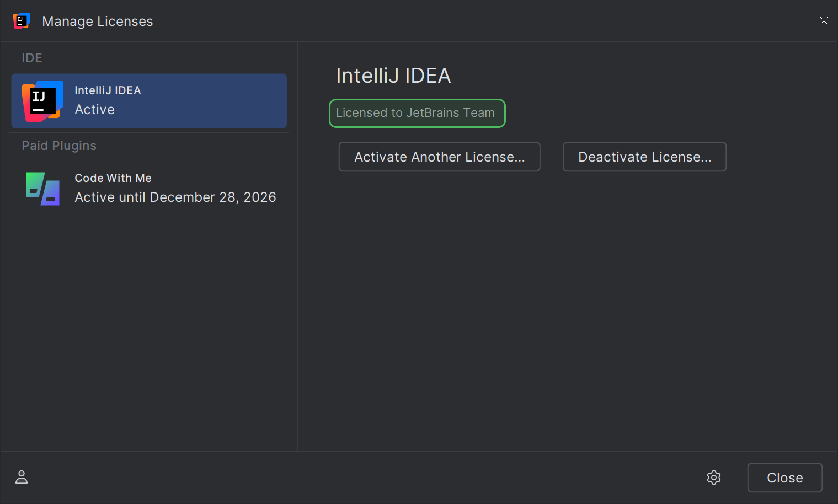The width and height of the screenshot is (838, 504).
Task: Select the IntelliJ IDEA icon in the IDE list
Action: point(41,101)
